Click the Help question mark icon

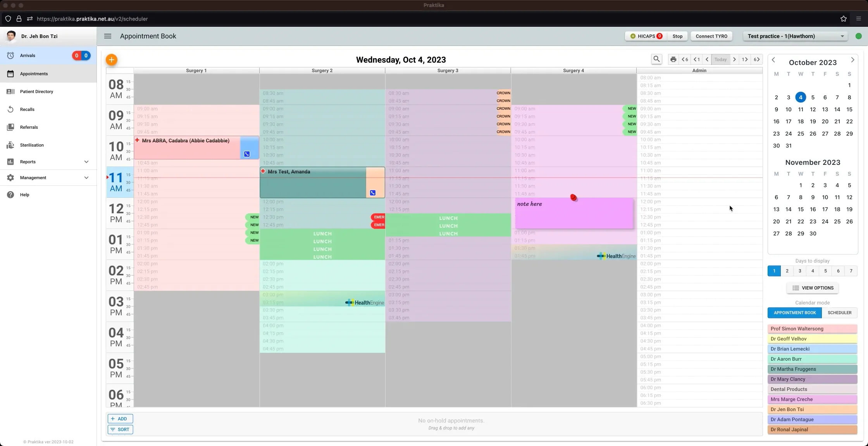[10, 195]
